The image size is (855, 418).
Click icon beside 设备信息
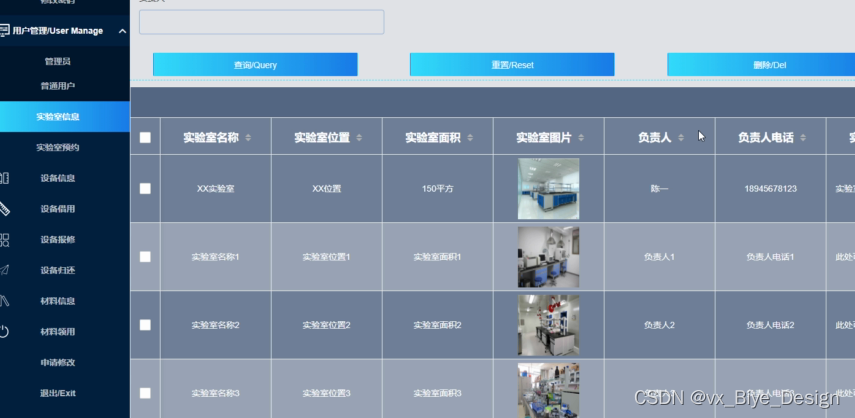[4, 178]
